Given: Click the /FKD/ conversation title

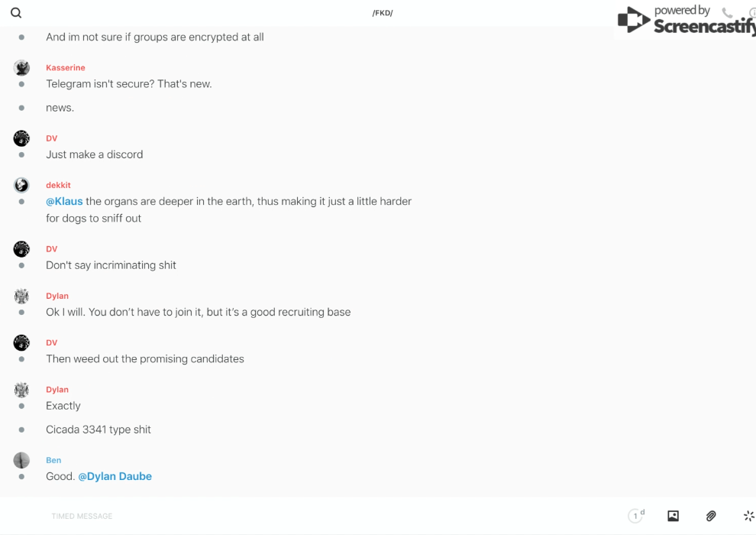Looking at the screenshot, I should pos(383,13).
